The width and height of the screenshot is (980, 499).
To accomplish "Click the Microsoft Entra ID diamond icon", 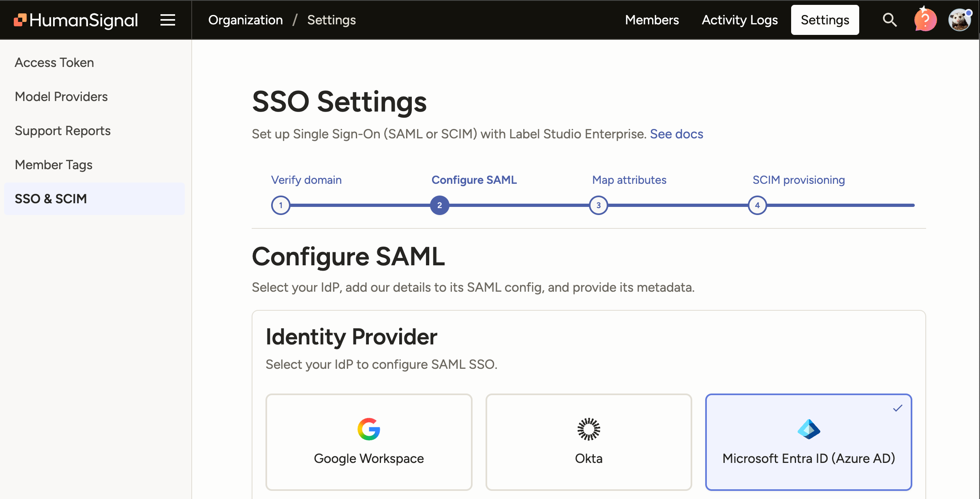I will [809, 429].
